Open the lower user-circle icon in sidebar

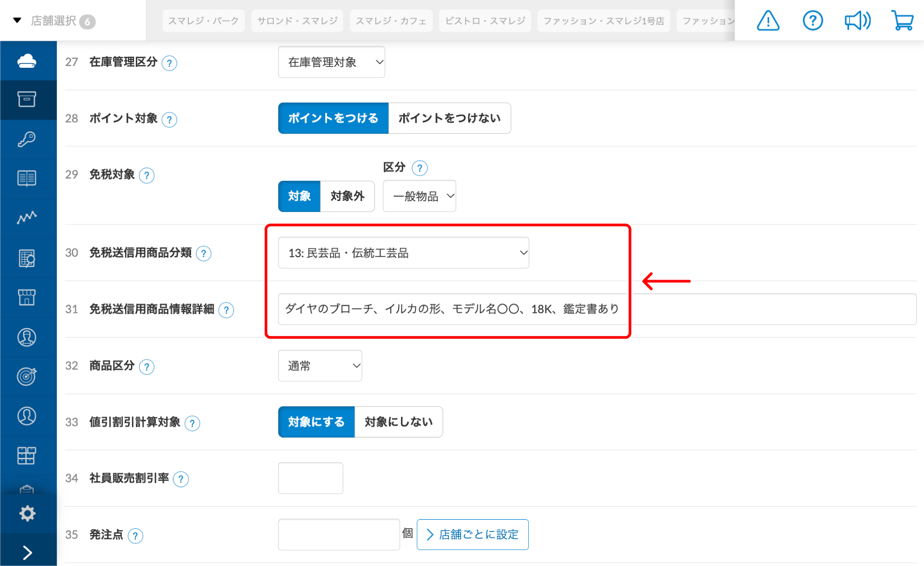(27, 416)
